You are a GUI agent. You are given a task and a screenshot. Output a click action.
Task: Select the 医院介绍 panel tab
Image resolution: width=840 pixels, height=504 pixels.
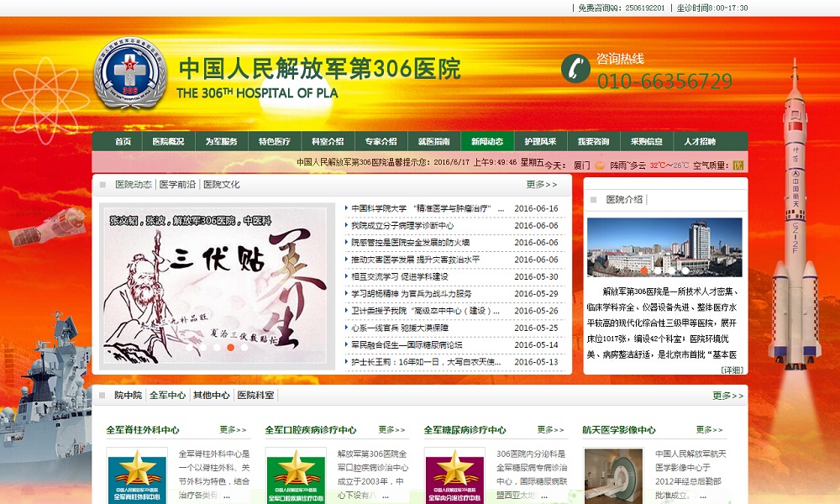coord(624,199)
